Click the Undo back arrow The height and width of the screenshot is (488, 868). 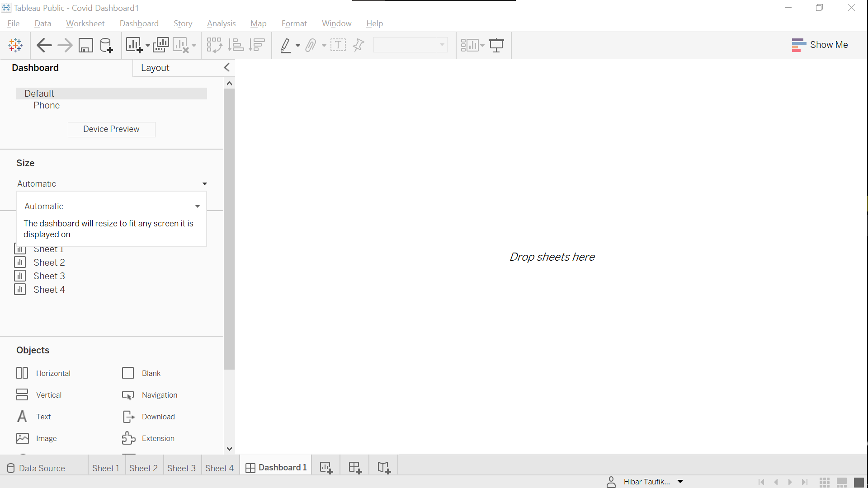pyautogui.click(x=44, y=45)
